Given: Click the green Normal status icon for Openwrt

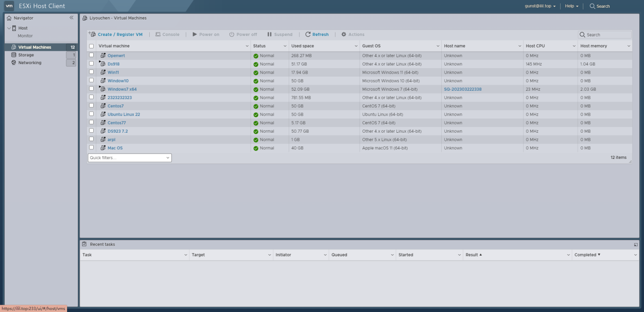Looking at the screenshot, I should click(x=256, y=56).
